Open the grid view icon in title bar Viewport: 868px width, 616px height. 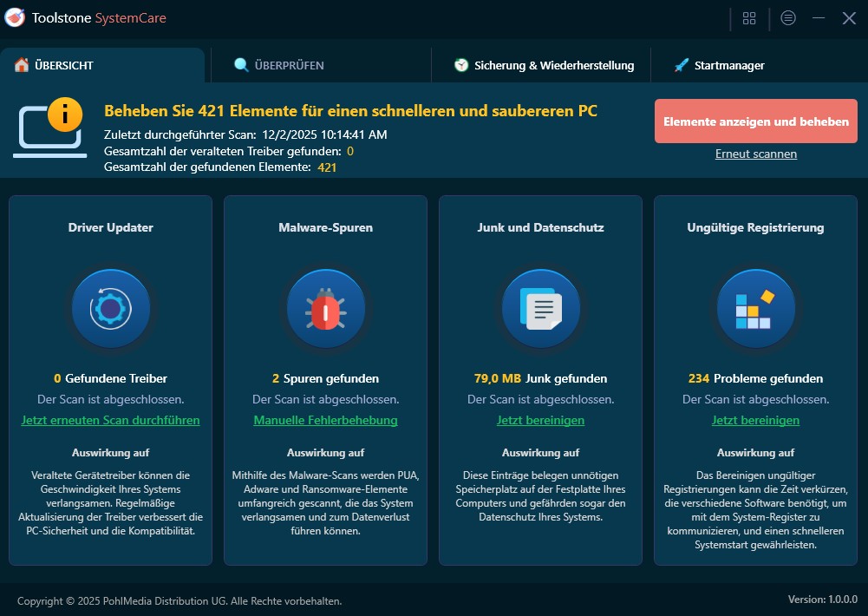pyautogui.click(x=749, y=18)
